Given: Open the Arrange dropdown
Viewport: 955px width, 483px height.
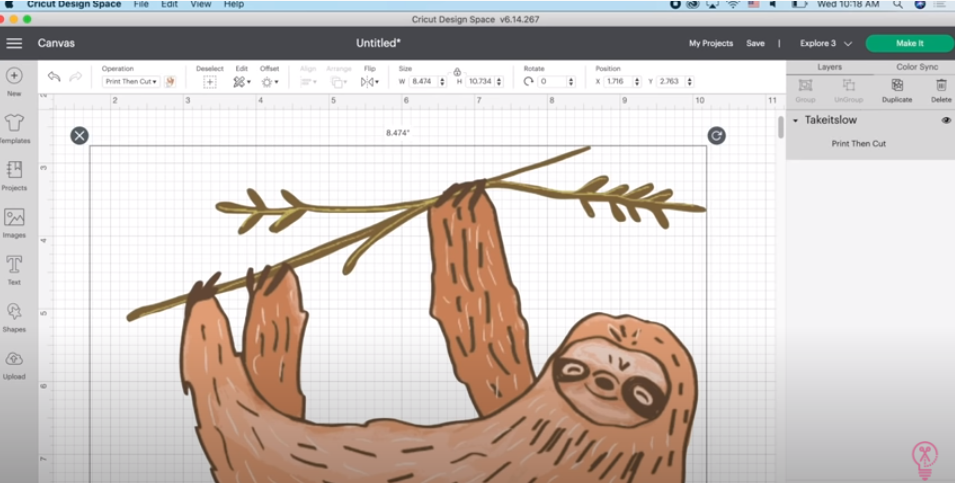Looking at the screenshot, I should pos(339,82).
